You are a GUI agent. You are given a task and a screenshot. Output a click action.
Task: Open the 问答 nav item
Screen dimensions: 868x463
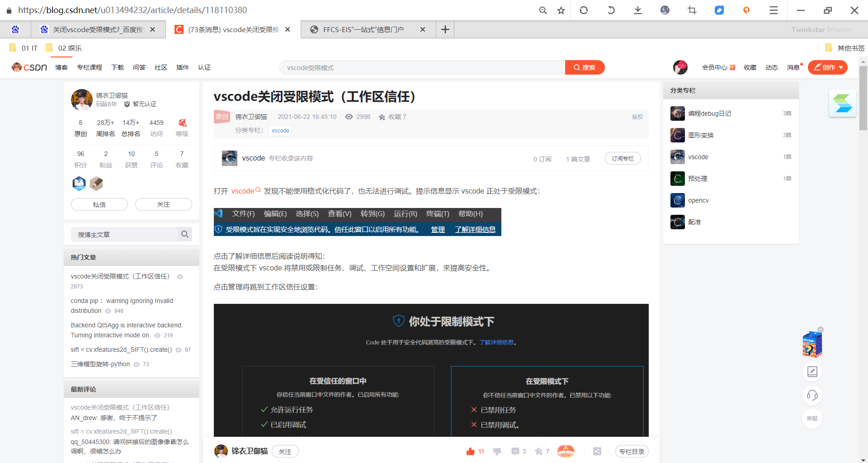[139, 67]
